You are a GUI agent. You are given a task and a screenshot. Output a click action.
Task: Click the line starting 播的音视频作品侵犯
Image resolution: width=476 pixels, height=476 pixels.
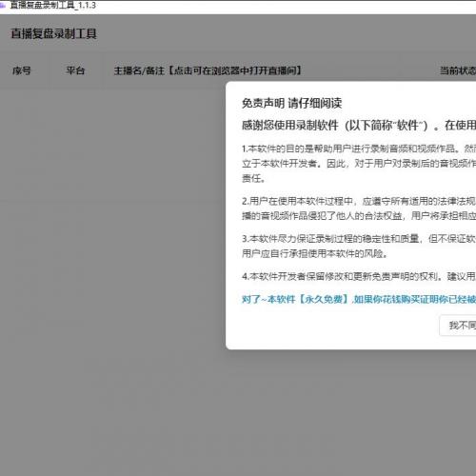point(359,216)
